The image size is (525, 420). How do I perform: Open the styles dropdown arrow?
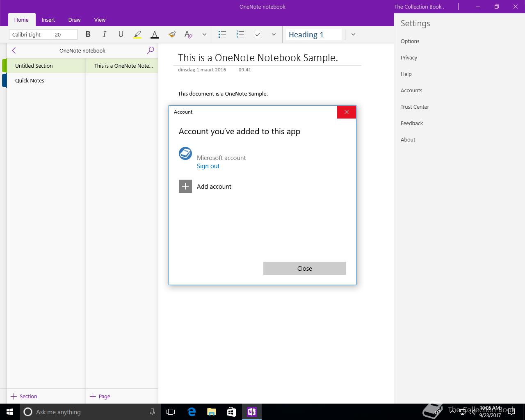353,34
